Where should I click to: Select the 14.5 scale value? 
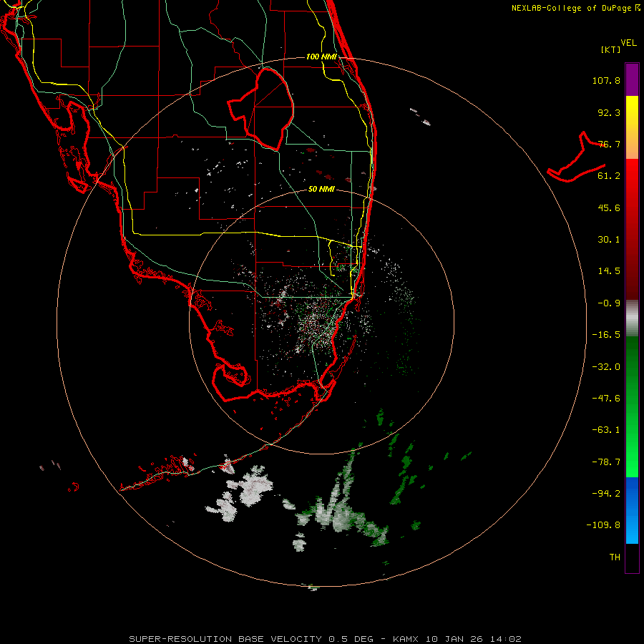tap(609, 271)
